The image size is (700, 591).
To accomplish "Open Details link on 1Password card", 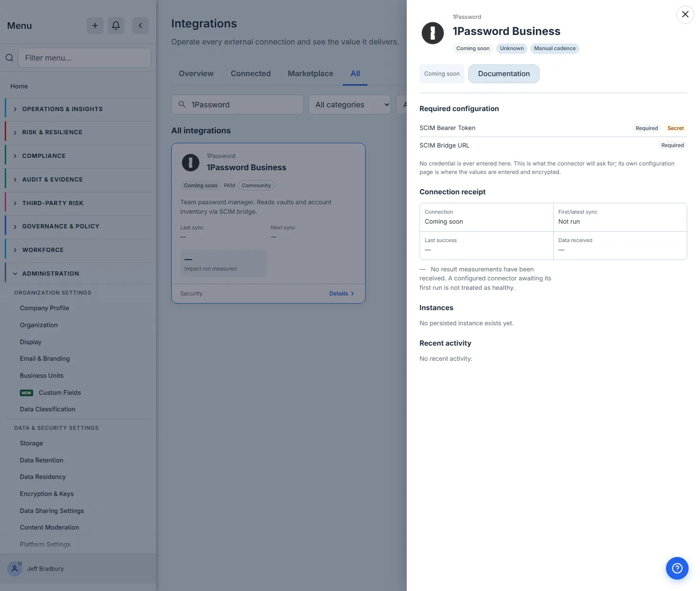I will tap(341, 294).
